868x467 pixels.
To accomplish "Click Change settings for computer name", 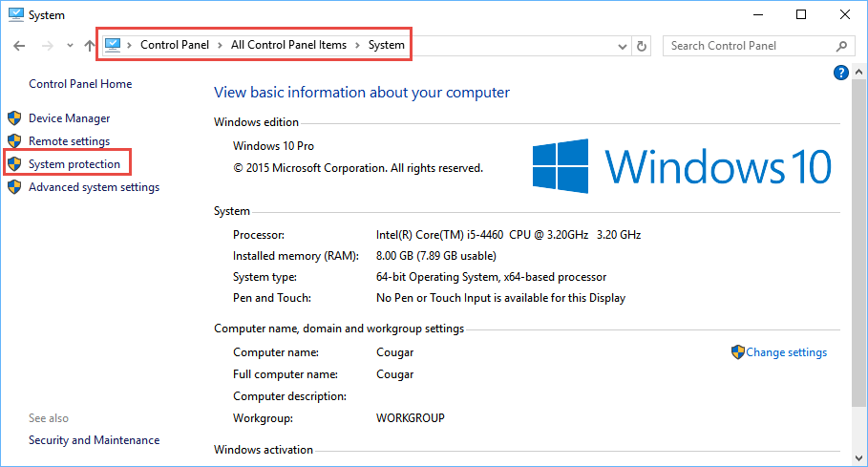I will [786, 351].
